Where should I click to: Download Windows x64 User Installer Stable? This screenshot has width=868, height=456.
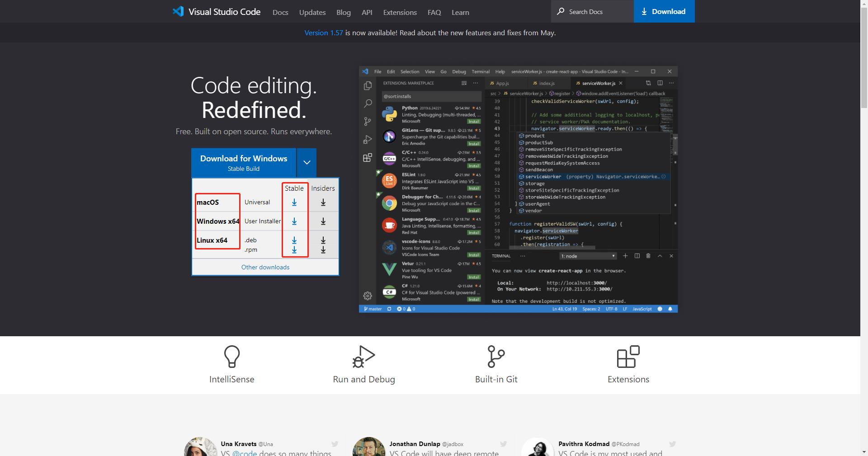point(294,221)
